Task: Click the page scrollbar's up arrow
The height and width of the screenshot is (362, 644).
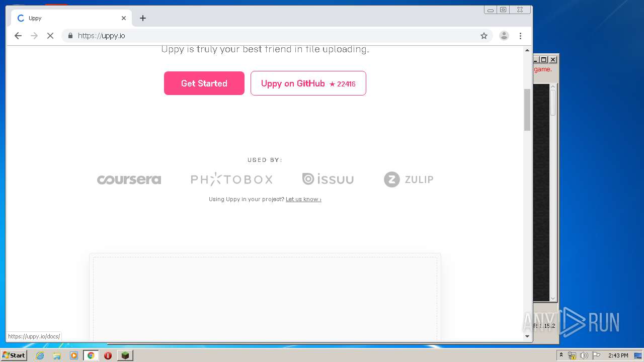Action: point(527,50)
